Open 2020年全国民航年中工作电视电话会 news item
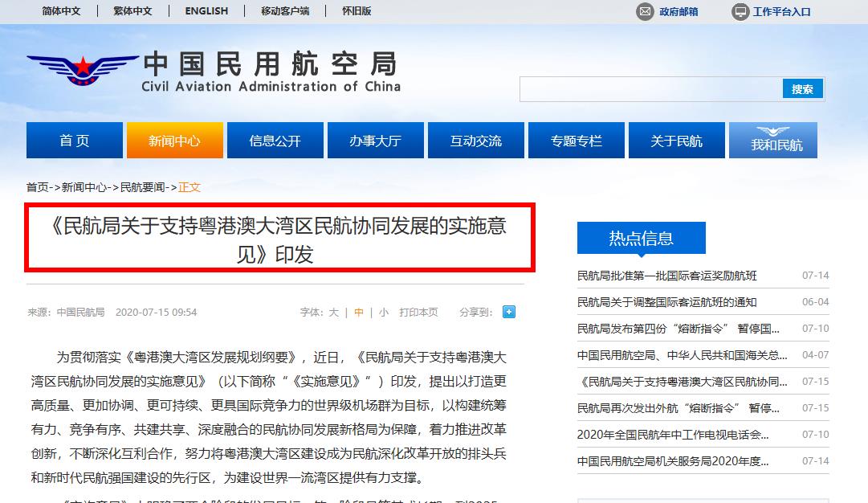This screenshot has width=868, height=503. [x=673, y=435]
